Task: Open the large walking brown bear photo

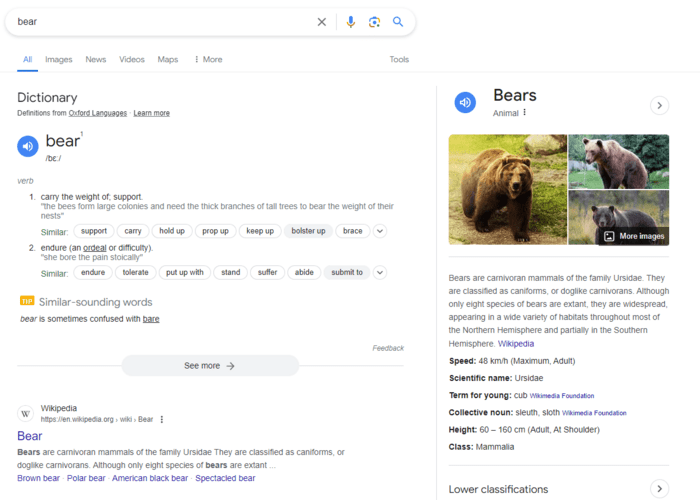Action: point(508,189)
